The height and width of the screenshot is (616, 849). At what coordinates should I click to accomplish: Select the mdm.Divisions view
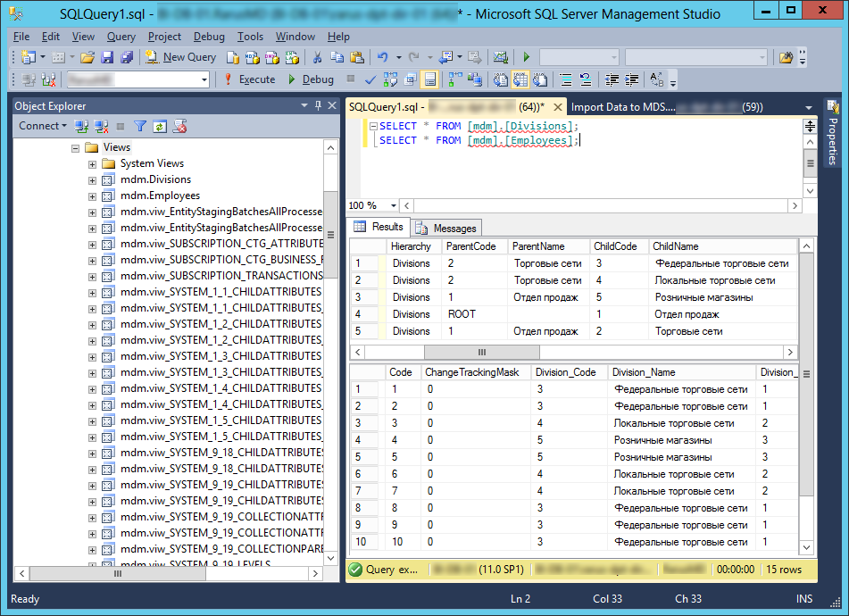coord(155,179)
